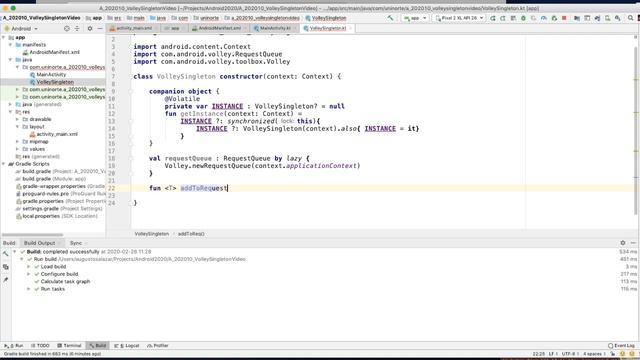
Task: Open the Logcat tool window button
Action: click(x=127, y=346)
